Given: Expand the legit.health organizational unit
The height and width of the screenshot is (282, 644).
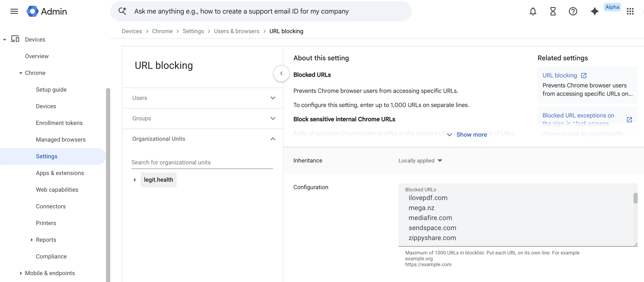Looking at the screenshot, I should click(135, 180).
